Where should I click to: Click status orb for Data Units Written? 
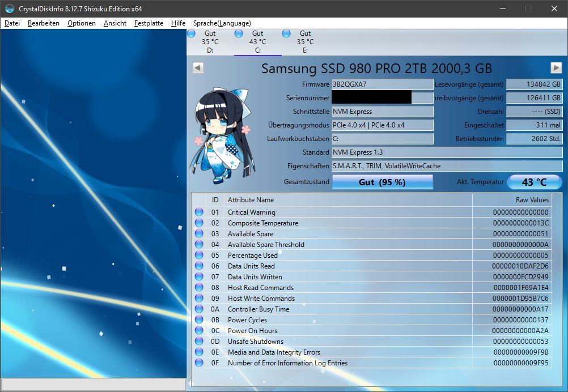[x=199, y=276]
